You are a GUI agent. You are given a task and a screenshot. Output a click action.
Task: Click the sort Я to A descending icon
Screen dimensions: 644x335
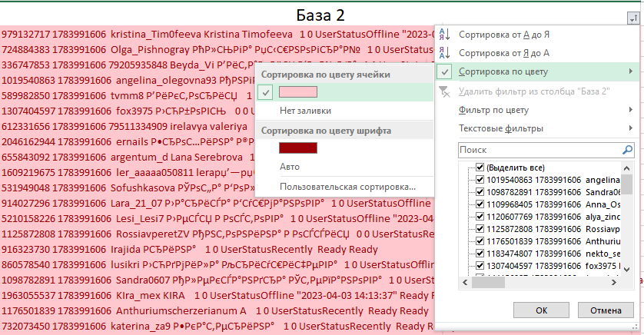444,53
